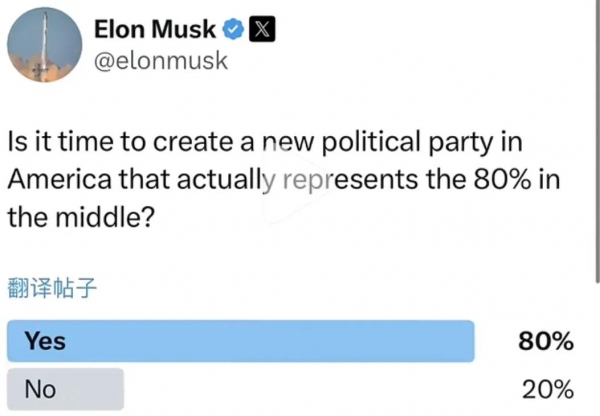Click the tweet line starting "Is it time"

click(x=265, y=142)
